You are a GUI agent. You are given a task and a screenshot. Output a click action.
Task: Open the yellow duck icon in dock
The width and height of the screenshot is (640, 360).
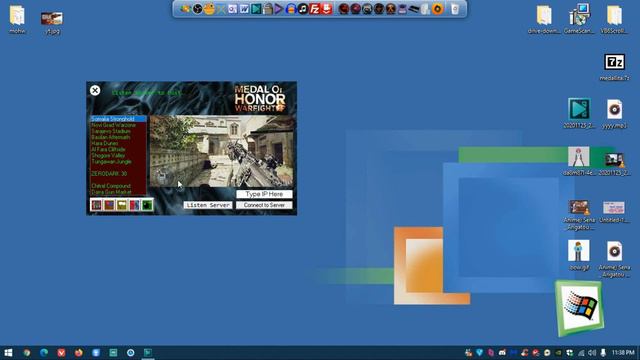coord(209,9)
